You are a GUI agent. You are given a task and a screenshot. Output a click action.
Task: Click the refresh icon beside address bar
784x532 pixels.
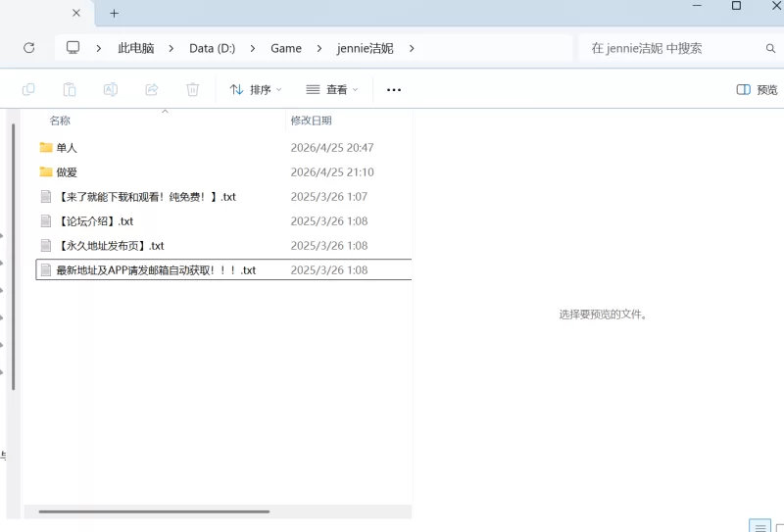[29, 48]
